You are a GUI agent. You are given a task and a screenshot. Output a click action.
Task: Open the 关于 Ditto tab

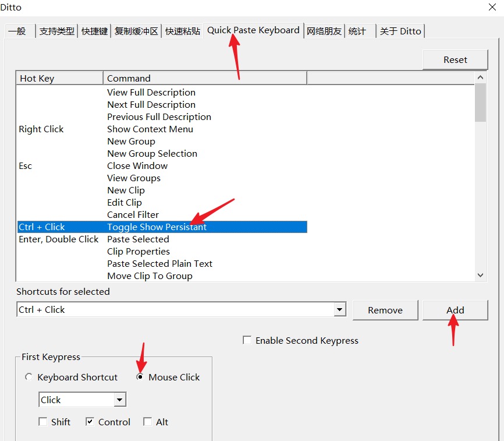[400, 31]
